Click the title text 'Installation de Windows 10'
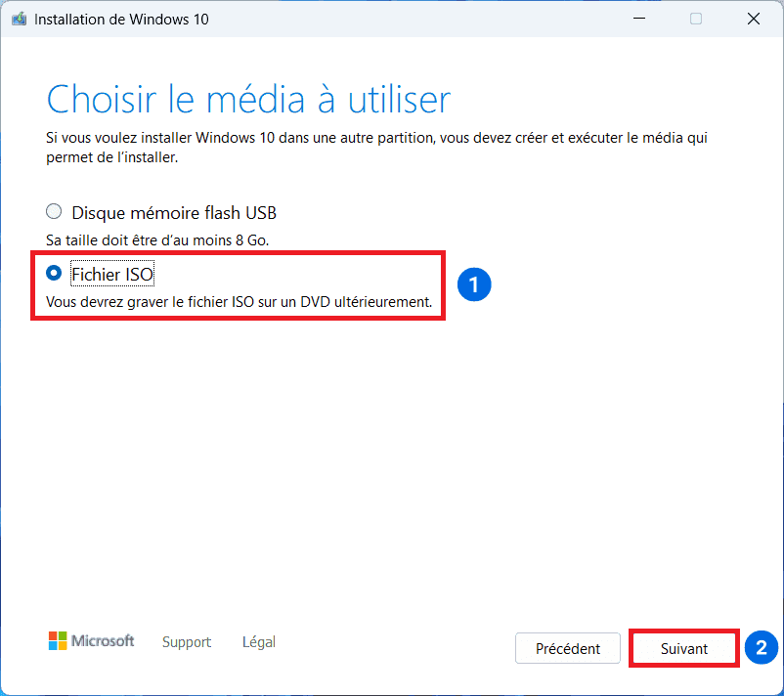The height and width of the screenshot is (696, 784). tap(121, 20)
